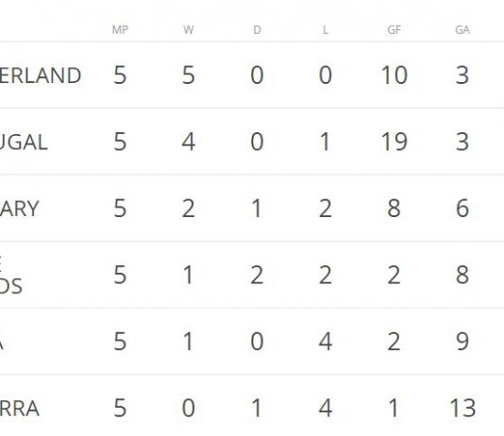Open the team name ending in RRA
The width and height of the screenshot is (504, 436).
point(19,409)
